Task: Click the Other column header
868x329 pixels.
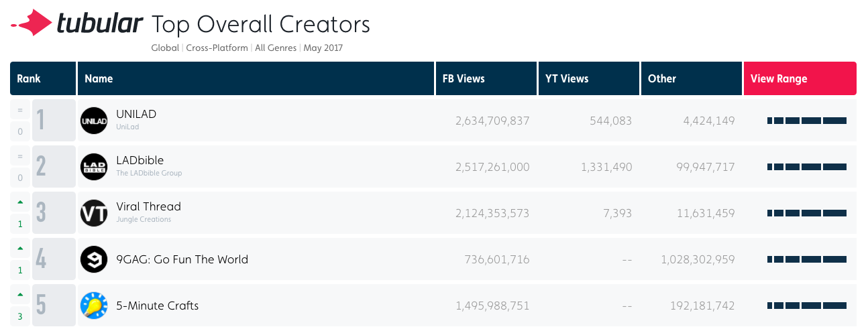Action: pyautogui.click(x=662, y=78)
